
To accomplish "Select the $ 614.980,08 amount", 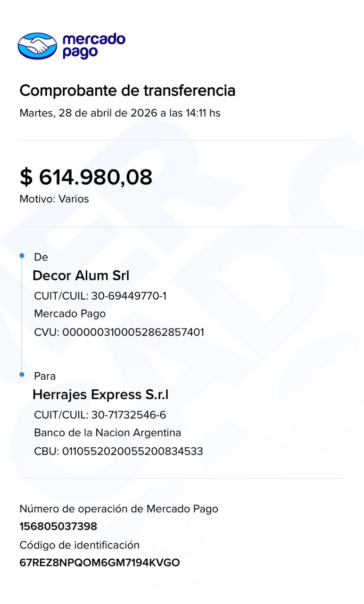I will click(86, 177).
